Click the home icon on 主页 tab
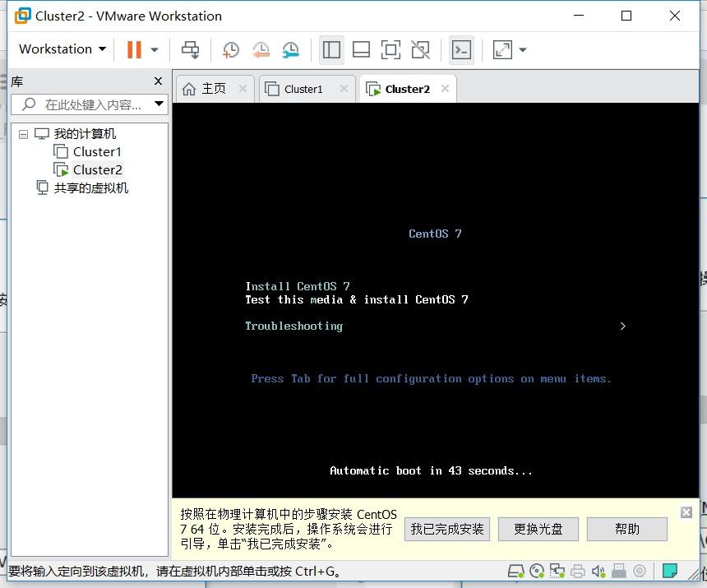707x588 pixels. tap(189, 89)
